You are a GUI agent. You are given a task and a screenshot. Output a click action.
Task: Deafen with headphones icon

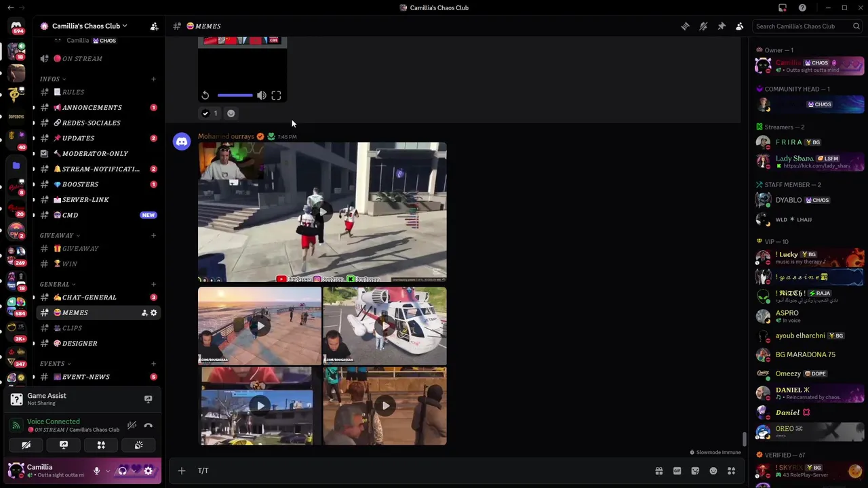point(123,470)
